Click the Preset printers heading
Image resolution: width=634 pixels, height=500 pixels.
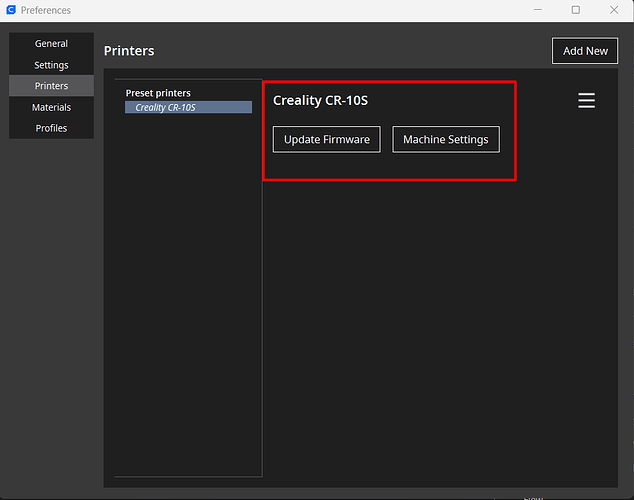pos(158,93)
